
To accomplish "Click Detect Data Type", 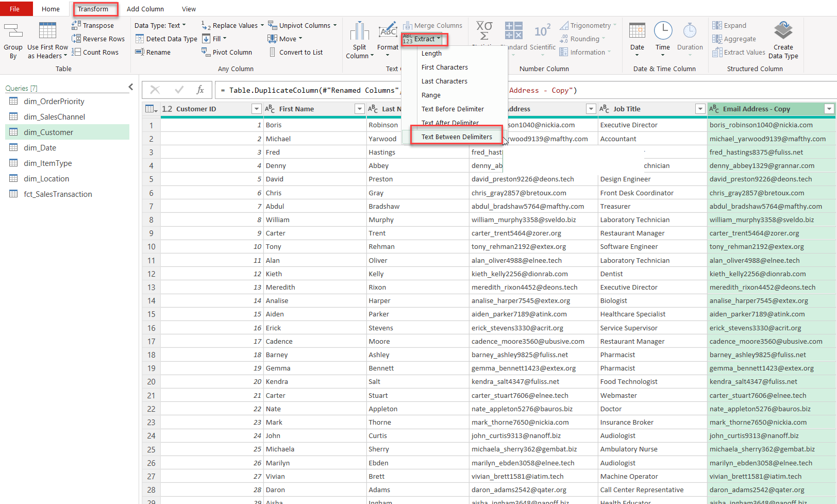I will (x=166, y=39).
